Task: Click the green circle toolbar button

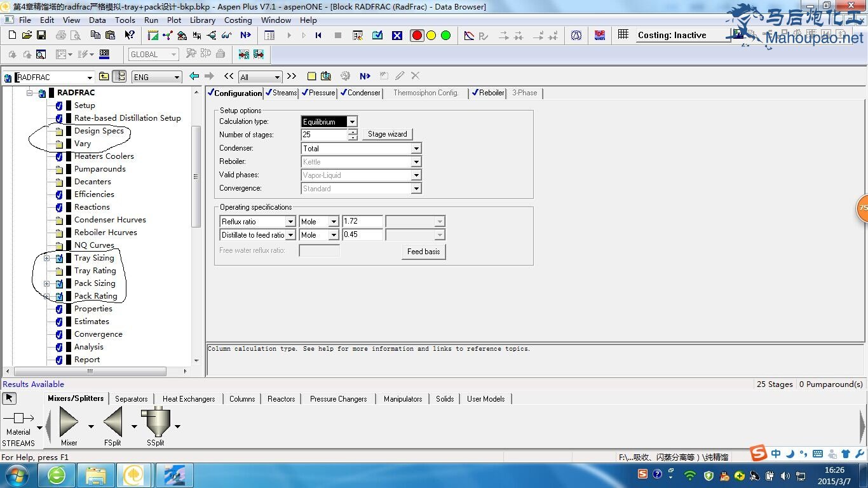Action: 446,36
